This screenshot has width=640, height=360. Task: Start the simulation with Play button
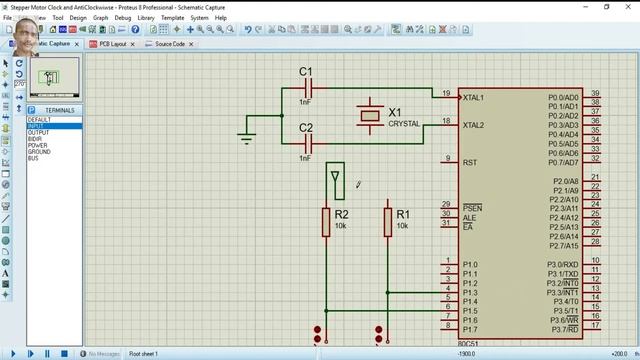[x=13, y=353]
